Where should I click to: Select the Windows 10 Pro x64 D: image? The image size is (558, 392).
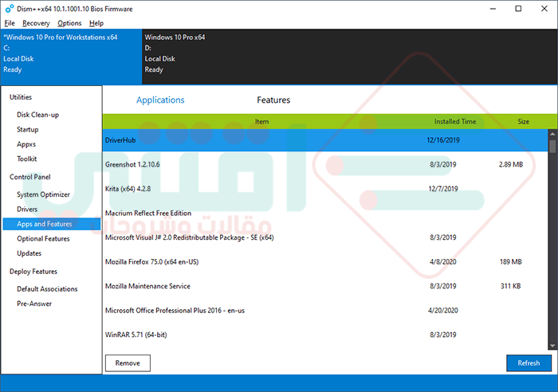point(349,57)
